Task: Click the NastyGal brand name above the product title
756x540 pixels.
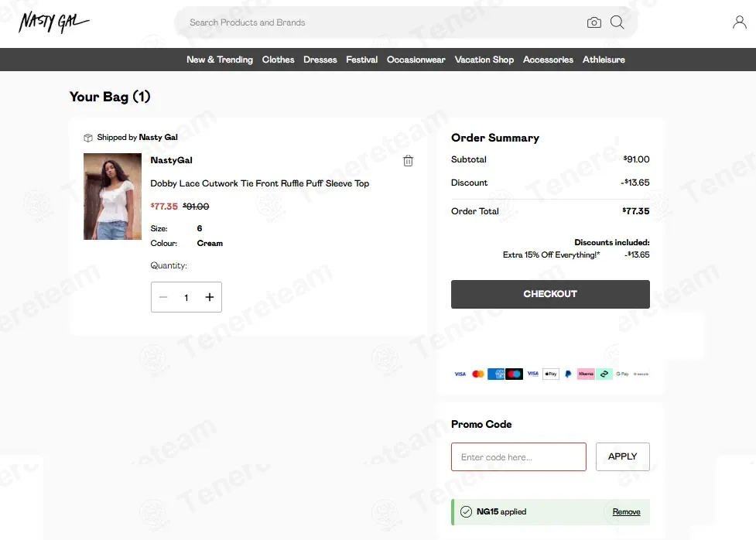Action: [171, 160]
